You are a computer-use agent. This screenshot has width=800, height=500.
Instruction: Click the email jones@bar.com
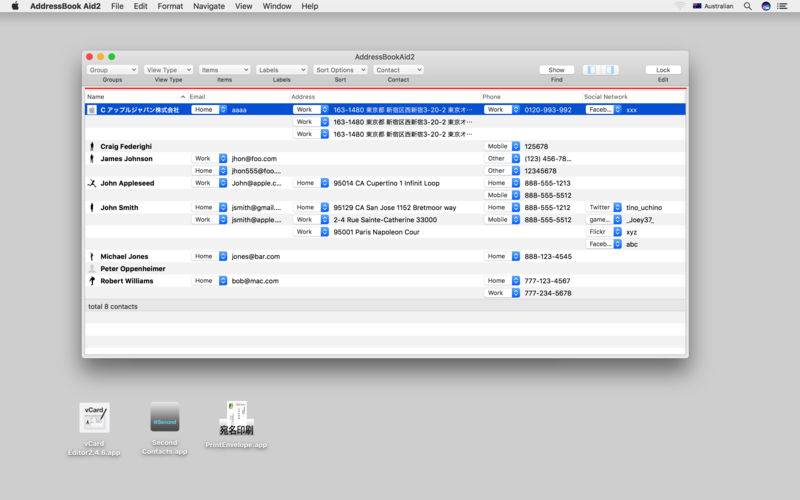pos(256,257)
